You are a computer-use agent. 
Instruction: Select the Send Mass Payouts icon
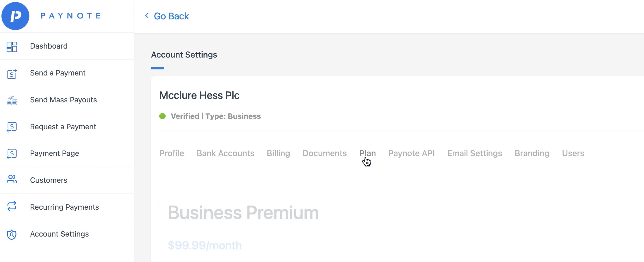point(12,100)
